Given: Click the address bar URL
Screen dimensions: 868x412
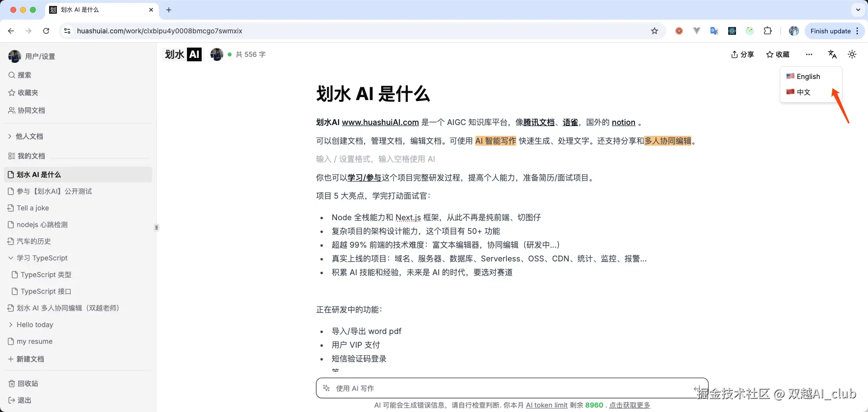Looking at the screenshot, I should pos(159,31).
